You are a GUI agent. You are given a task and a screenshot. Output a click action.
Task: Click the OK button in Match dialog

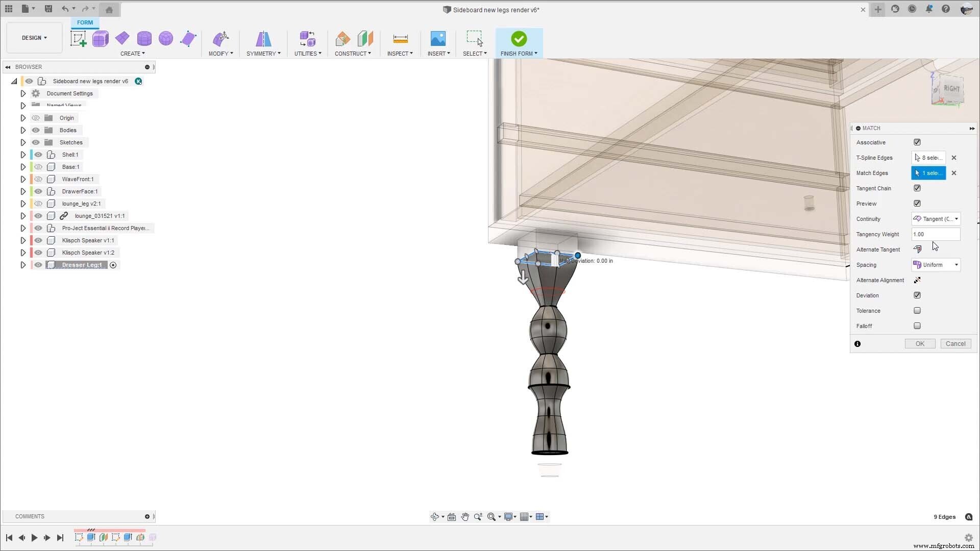coord(919,343)
